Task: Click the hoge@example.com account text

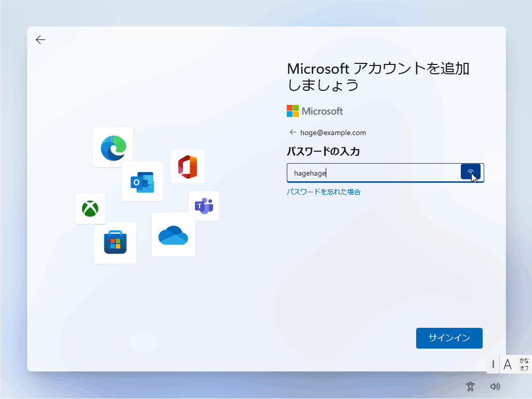Action: click(333, 132)
